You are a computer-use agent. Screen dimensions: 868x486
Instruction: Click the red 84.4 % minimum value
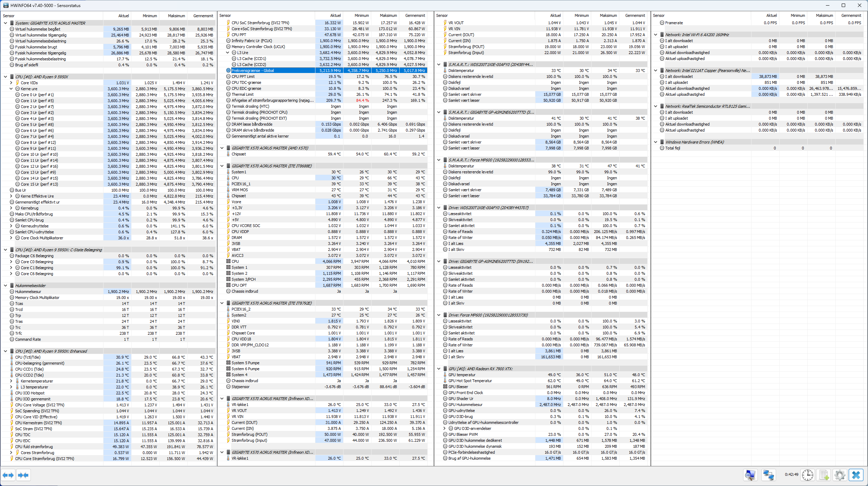(x=362, y=100)
